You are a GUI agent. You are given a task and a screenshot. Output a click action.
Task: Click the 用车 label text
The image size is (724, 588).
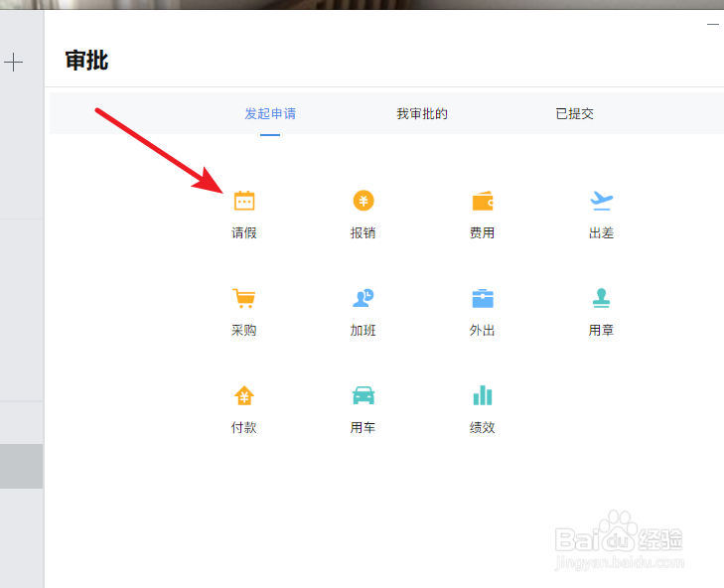pyautogui.click(x=362, y=428)
